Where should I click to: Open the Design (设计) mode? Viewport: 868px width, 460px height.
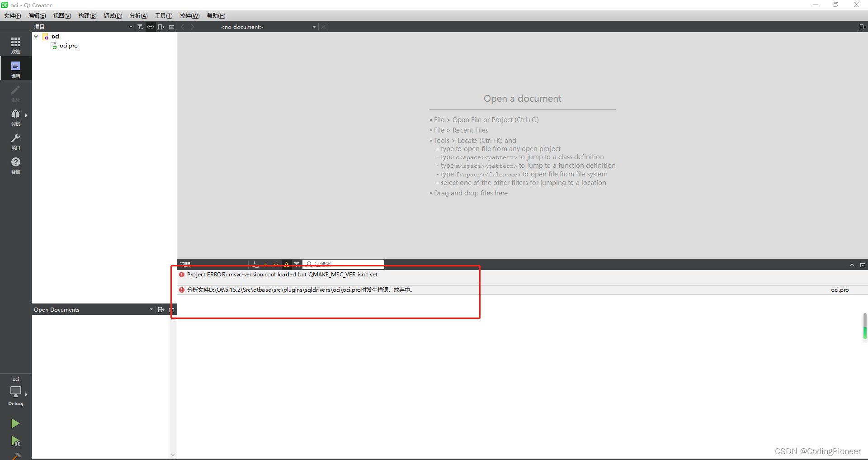tap(16, 93)
